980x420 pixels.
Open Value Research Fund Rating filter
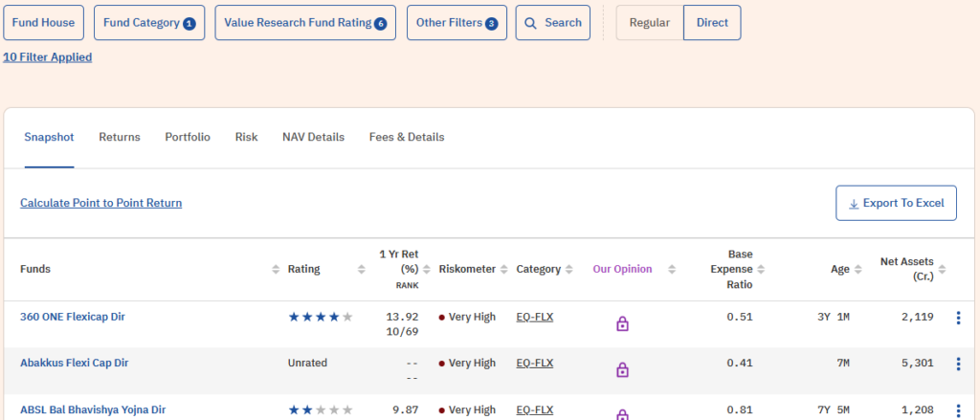305,23
